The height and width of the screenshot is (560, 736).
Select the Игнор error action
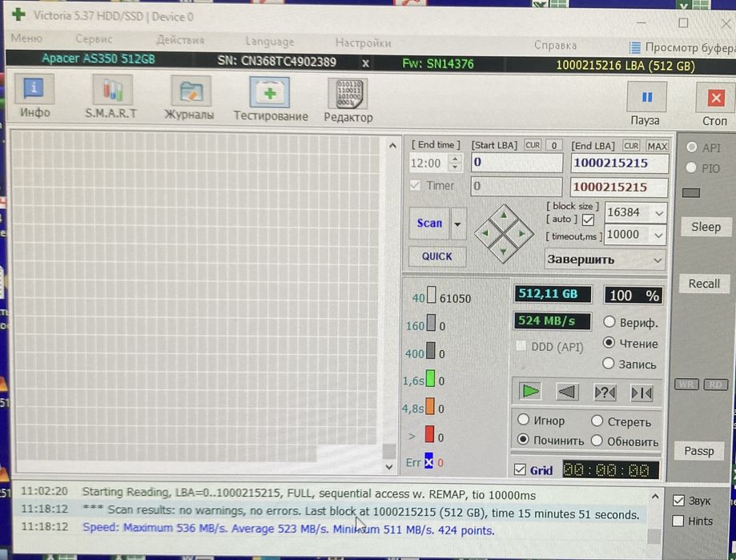[x=523, y=419]
